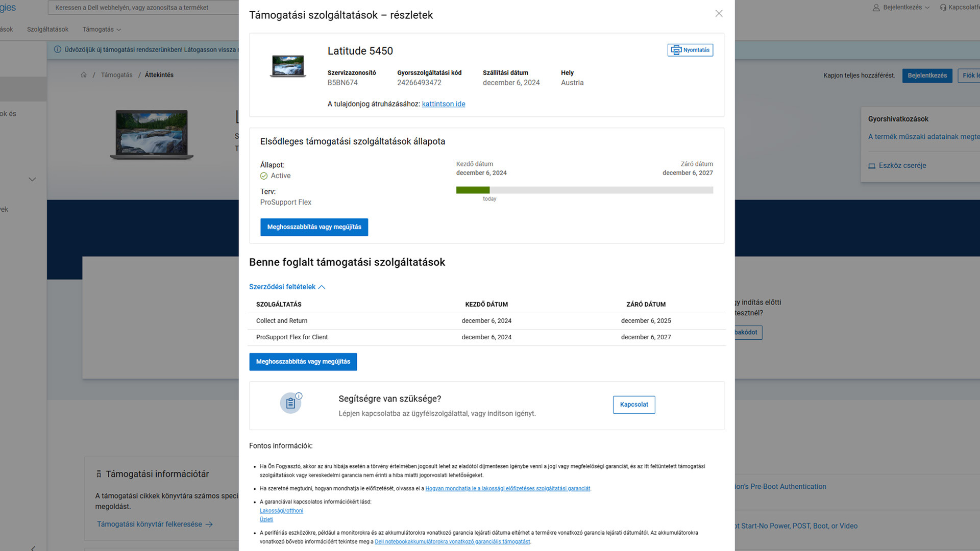
Task: Click the Bejelentkezés user account icon
Action: [876, 8]
